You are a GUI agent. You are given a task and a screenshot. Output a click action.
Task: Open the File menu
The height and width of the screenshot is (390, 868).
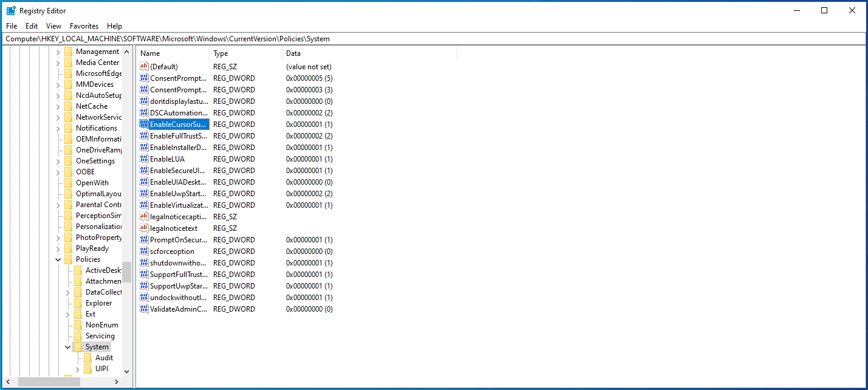(x=12, y=26)
